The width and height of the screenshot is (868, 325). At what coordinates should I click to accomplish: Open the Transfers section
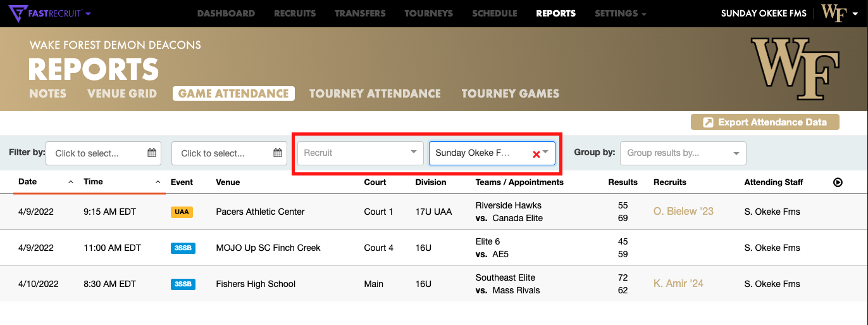360,13
